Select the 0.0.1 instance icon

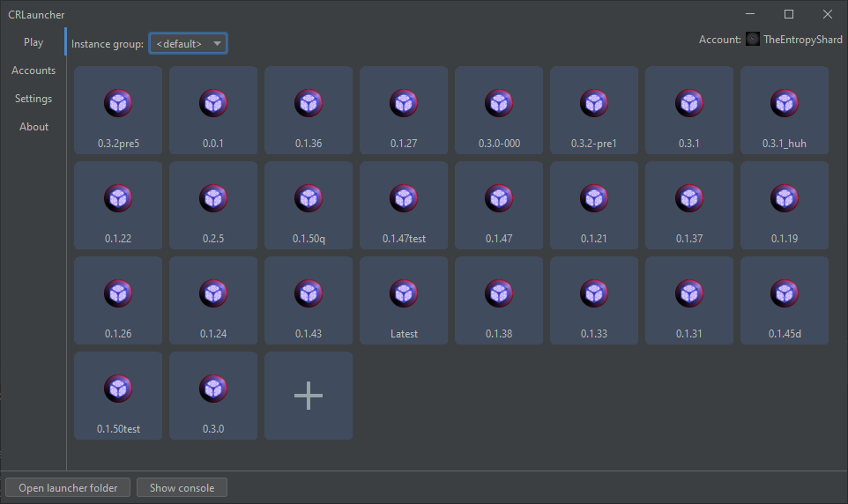click(x=213, y=103)
